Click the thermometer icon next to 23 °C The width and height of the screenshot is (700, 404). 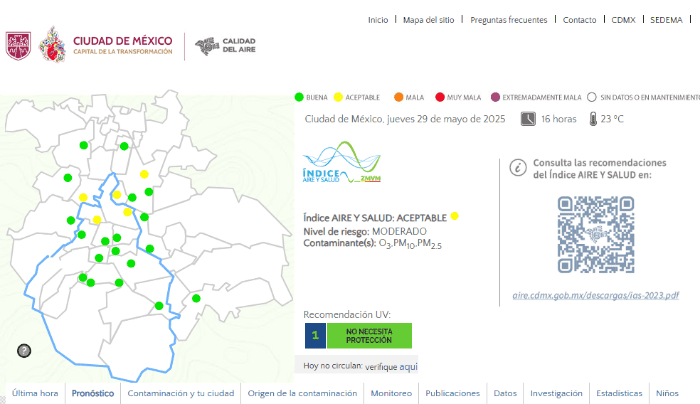pos(593,119)
